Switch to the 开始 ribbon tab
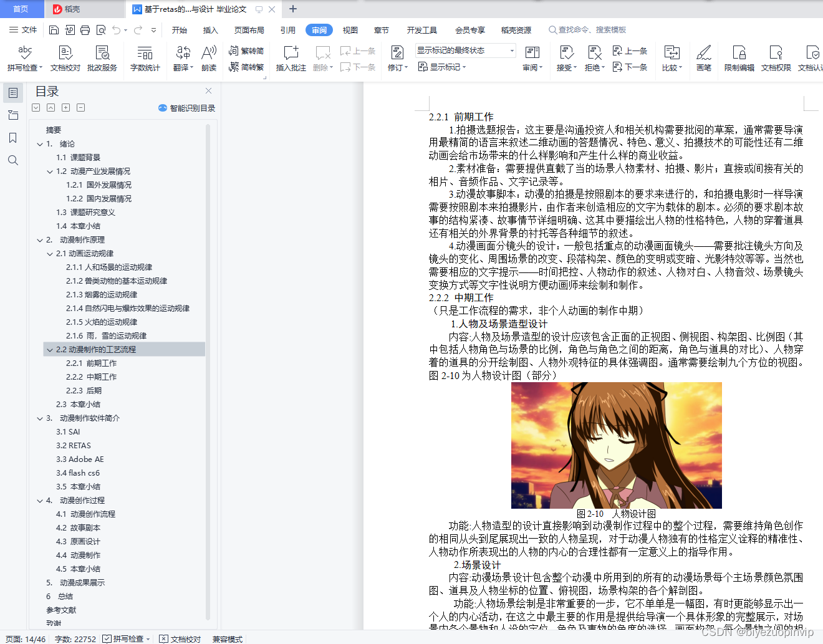Image resolution: width=823 pixels, height=644 pixels. 180,30
